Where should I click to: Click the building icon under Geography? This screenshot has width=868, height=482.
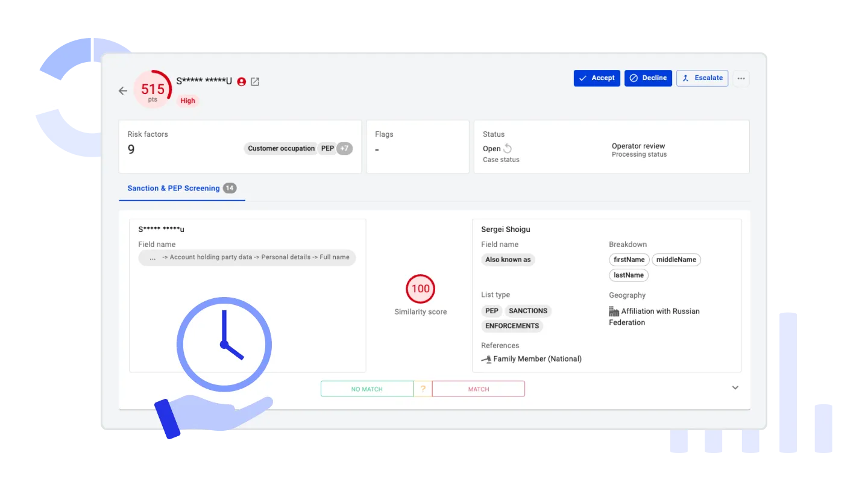(614, 311)
